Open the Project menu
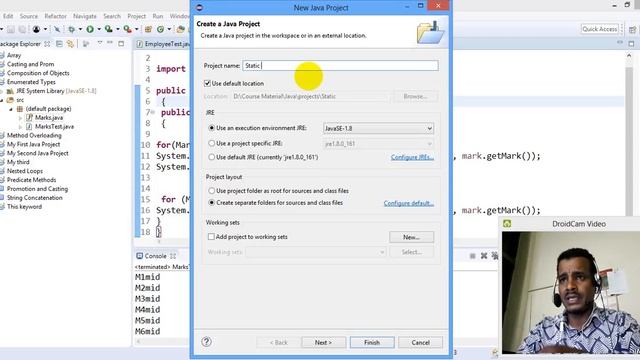Screen dimensions: 640x360 click(136, 16)
